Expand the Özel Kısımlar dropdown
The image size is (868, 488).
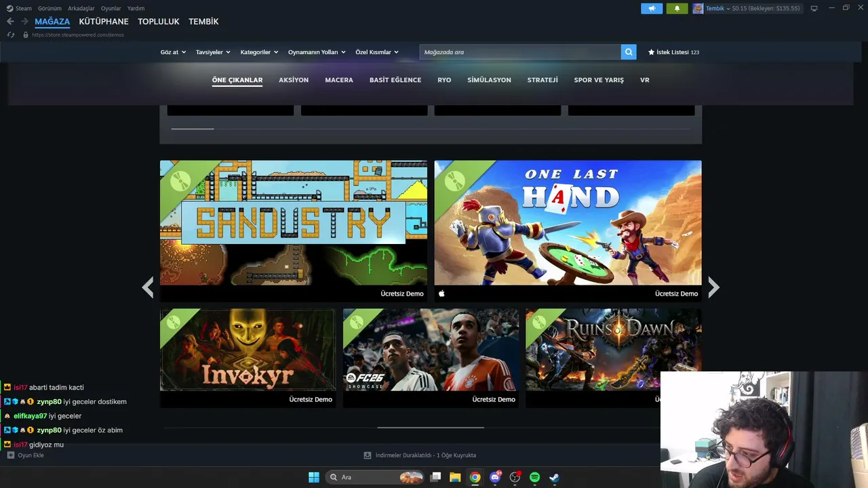377,52
